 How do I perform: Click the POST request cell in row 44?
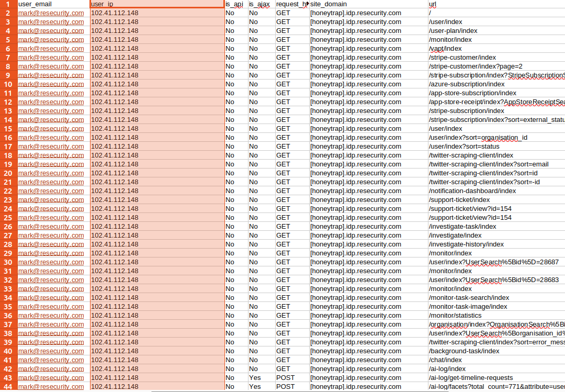291,387
